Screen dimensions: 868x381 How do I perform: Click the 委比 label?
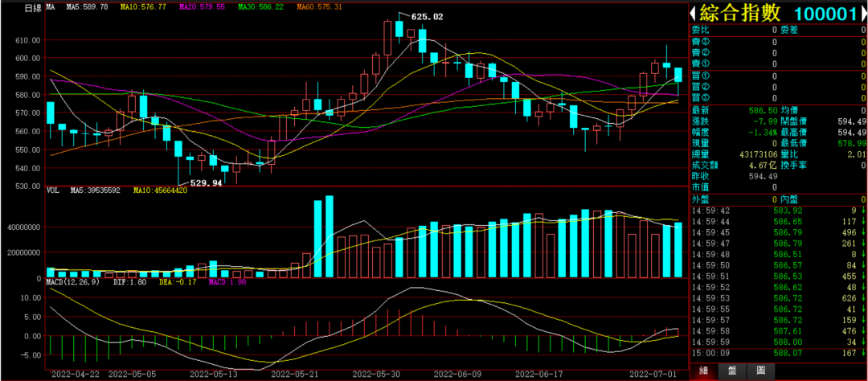tap(700, 30)
